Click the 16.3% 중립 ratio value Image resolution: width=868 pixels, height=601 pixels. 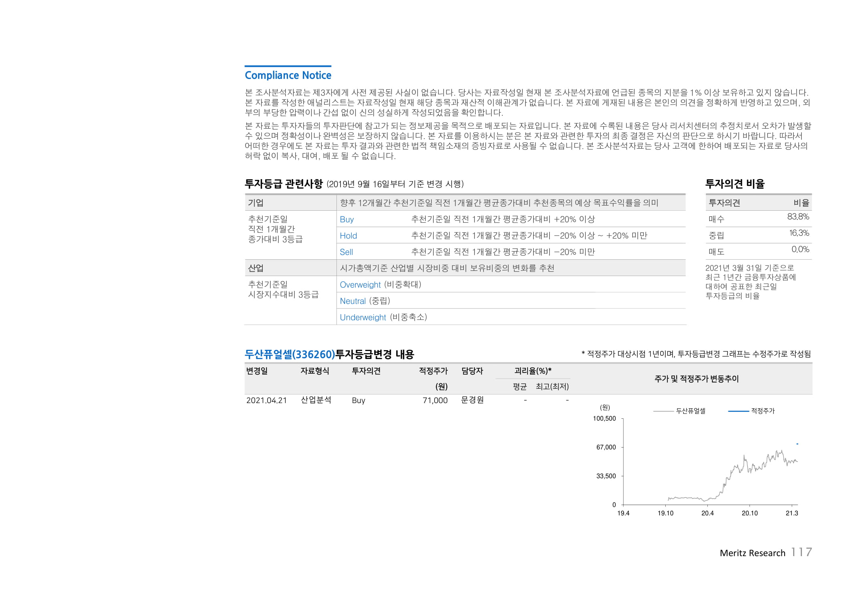(799, 233)
